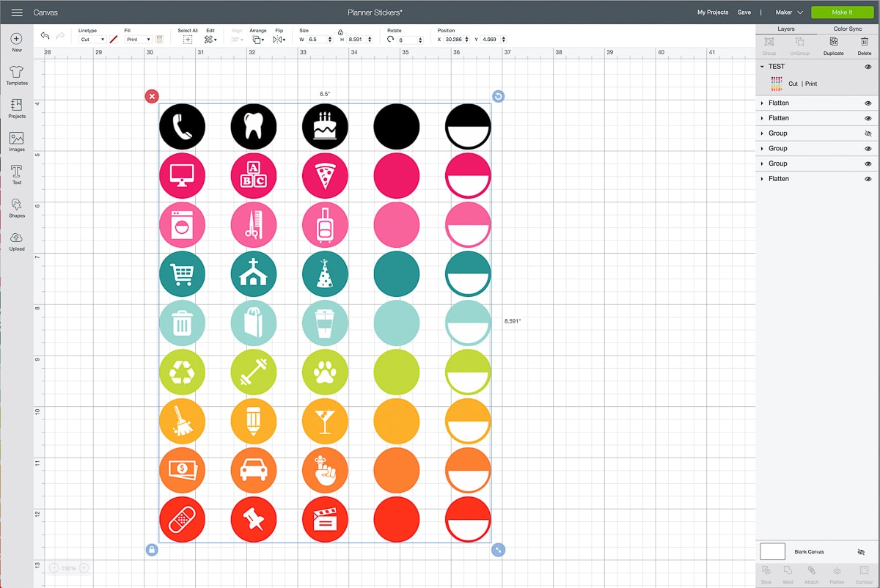Viewport: 880px width, 588px height.
Task: Open the Templates panel in sidebar
Action: tap(16, 75)
